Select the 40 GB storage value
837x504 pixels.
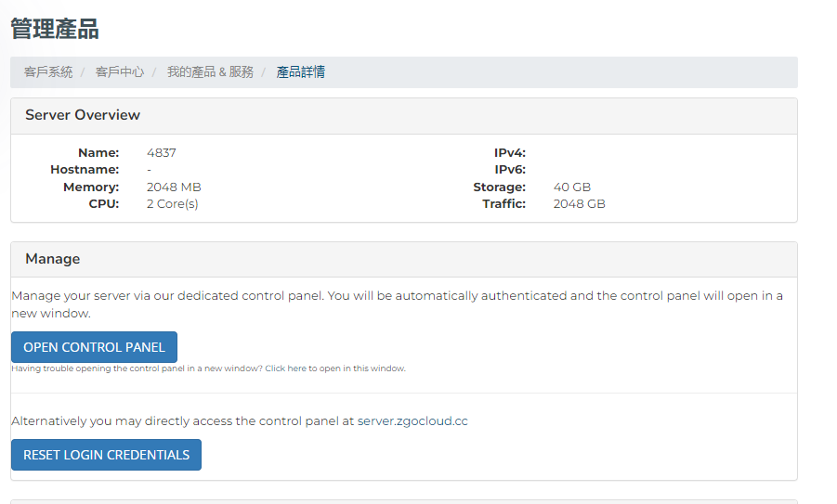572,187
